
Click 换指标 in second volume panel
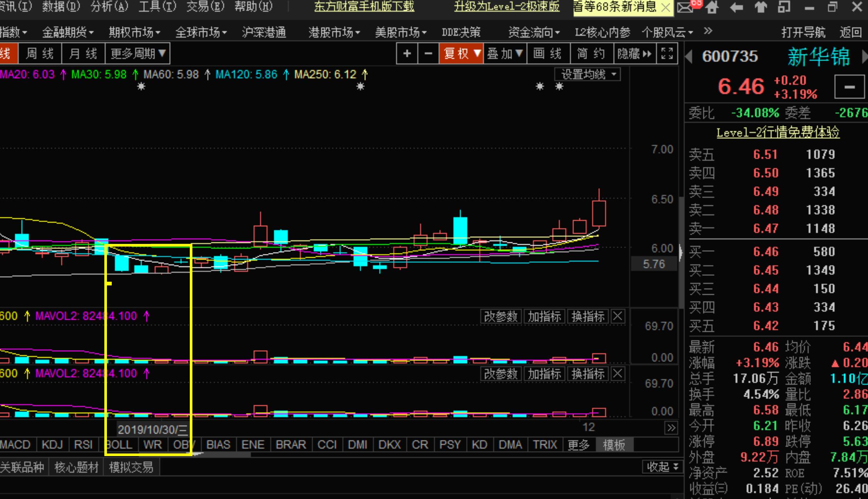pos(588,374)
